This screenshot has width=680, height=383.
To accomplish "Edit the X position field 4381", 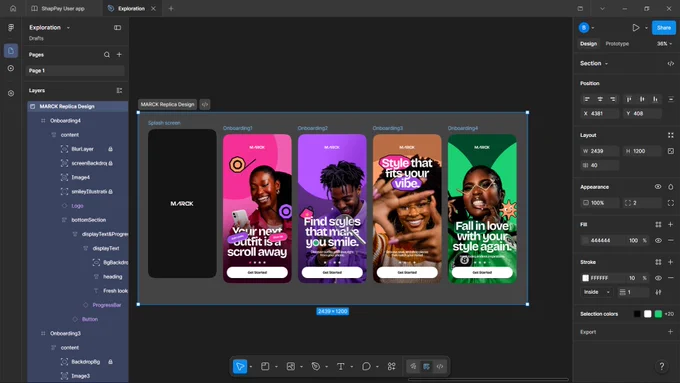I will pyautogui.click(x=600, y=114).
